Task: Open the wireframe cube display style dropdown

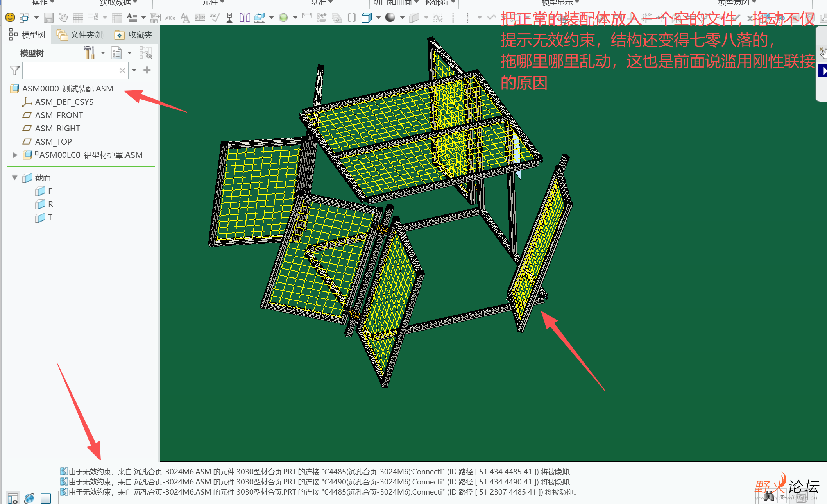Action: (x=378, y=18)
